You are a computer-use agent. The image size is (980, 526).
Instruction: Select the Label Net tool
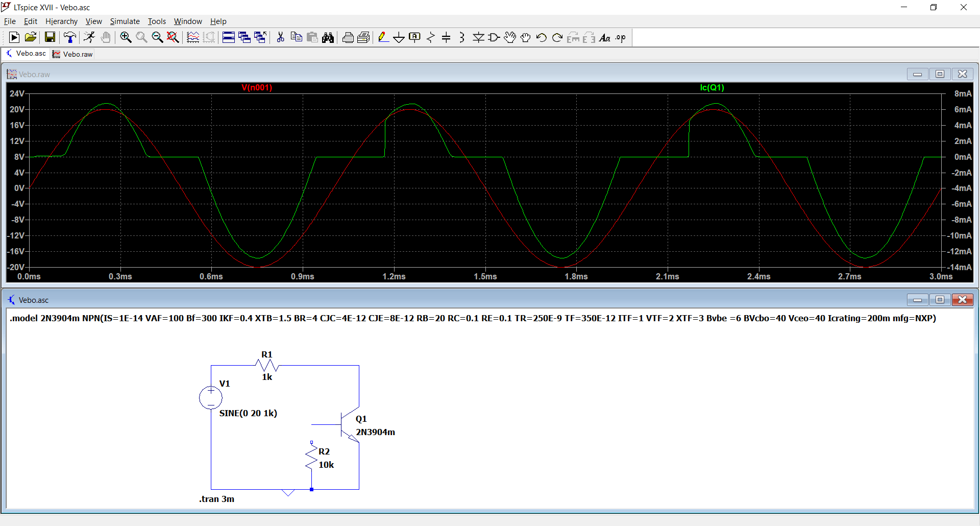(x=415, y=37)
